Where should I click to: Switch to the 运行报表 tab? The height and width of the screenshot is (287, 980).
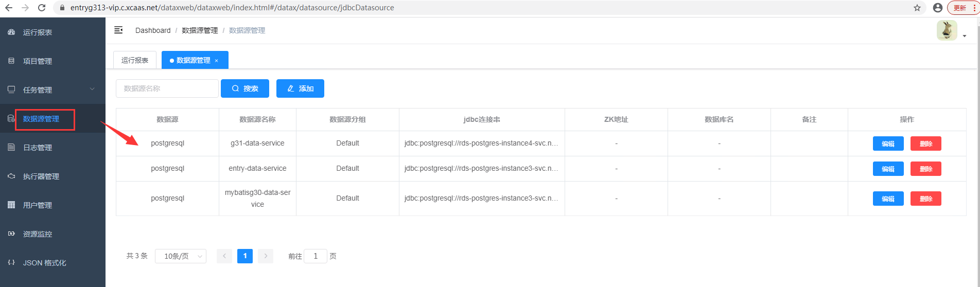click(x=135, y=60)
